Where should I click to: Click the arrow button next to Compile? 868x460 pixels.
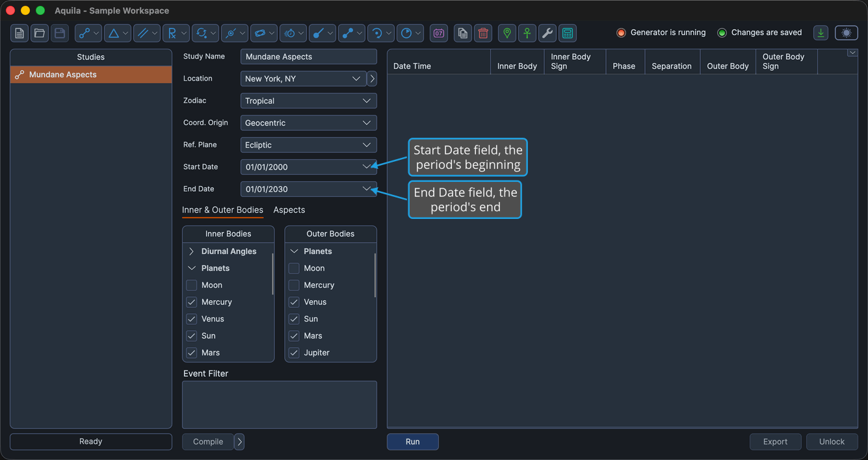pos(239,442)
